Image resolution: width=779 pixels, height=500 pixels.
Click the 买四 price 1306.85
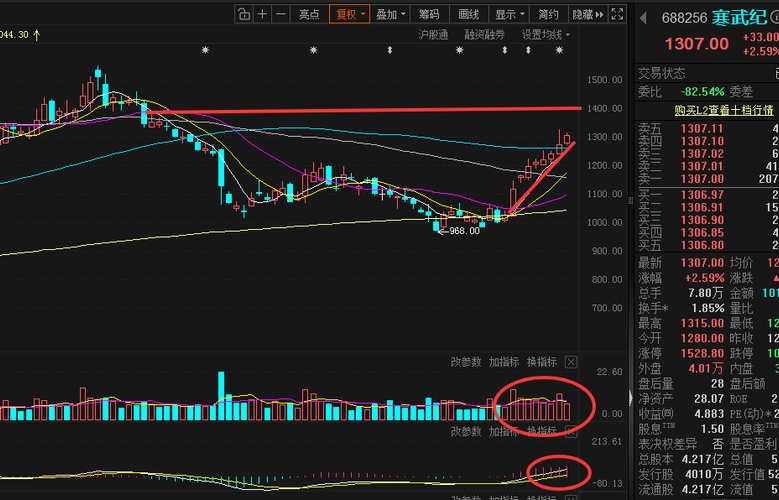702,233
